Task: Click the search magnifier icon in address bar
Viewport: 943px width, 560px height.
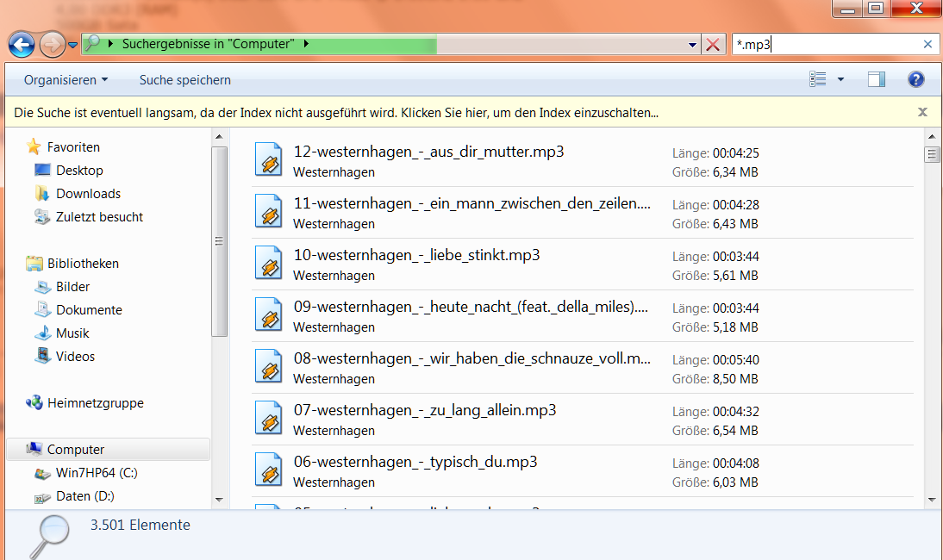Action: point(92,43)
